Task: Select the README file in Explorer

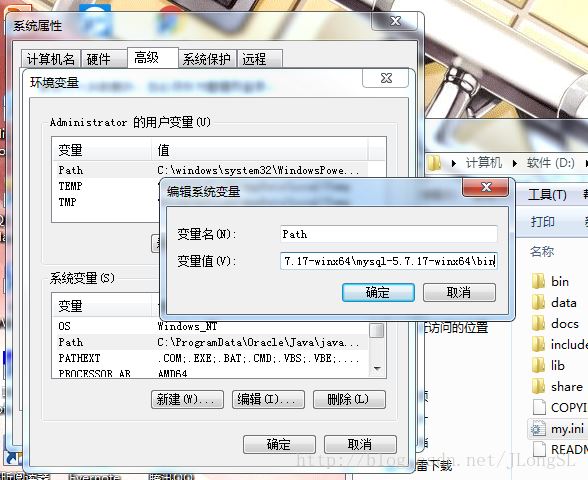Action: point(560,449)
